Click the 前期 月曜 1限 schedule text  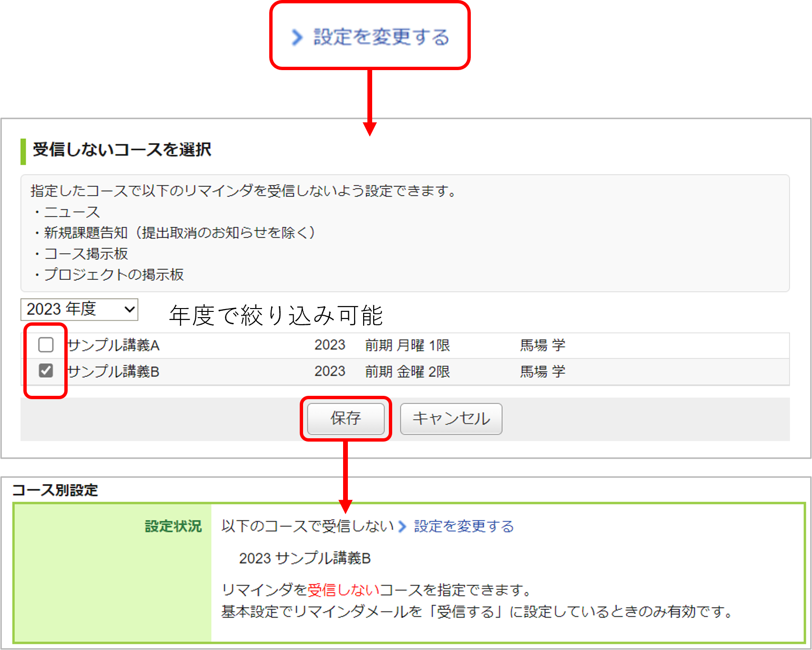[407, 345]
